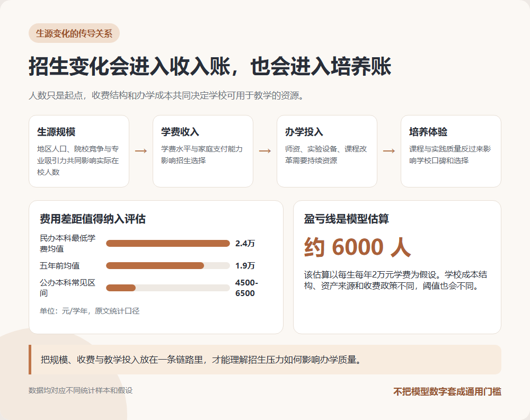Click the 盈亏线是模型估算 heading
The width and height of the screenshot is (530, 420).
[x=347, y=219]
